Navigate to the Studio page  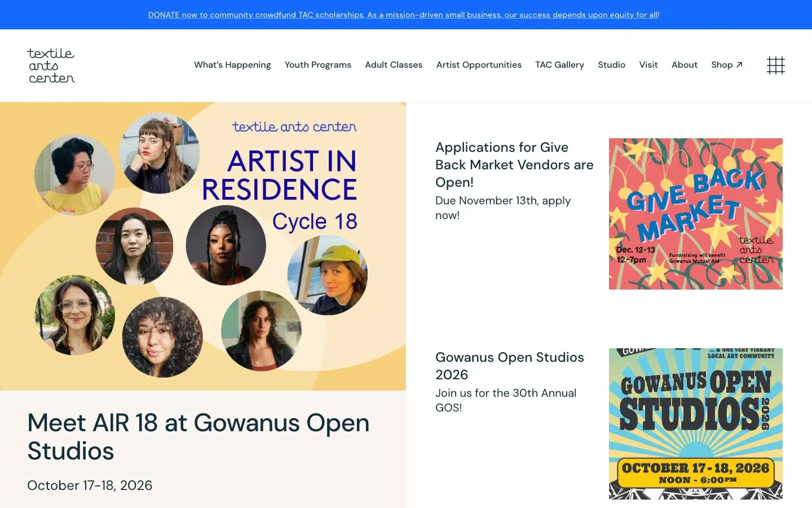pos(612,65)
